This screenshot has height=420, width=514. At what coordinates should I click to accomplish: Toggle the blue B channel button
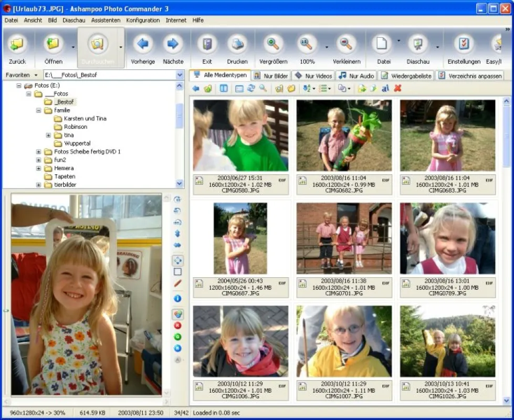point(177,348)
